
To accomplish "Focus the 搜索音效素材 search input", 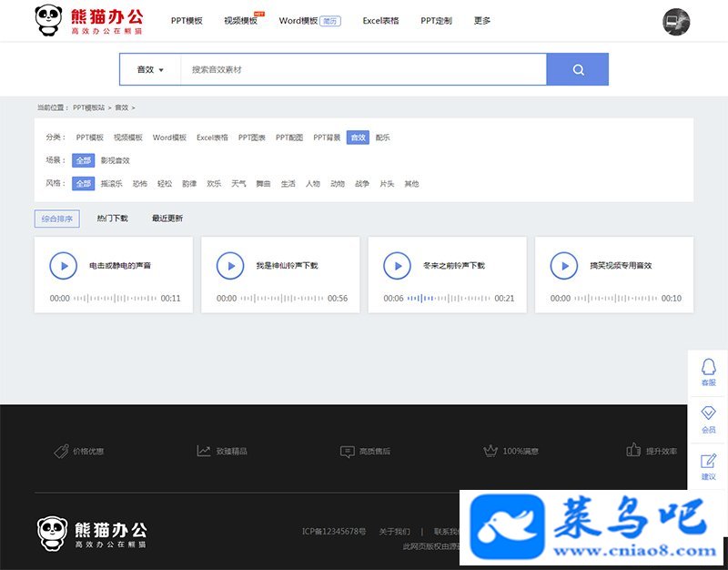I will [x=363, y=70].
